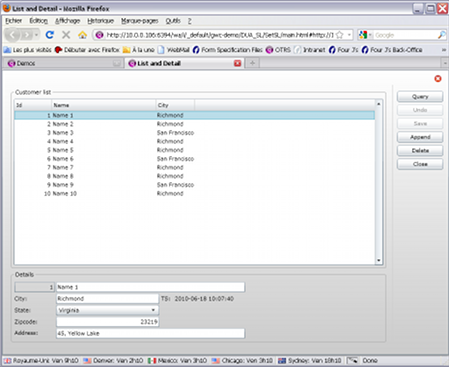Select the Name 10 row
The width and height of the screenshot is (449, 367).
coord(195,193)
